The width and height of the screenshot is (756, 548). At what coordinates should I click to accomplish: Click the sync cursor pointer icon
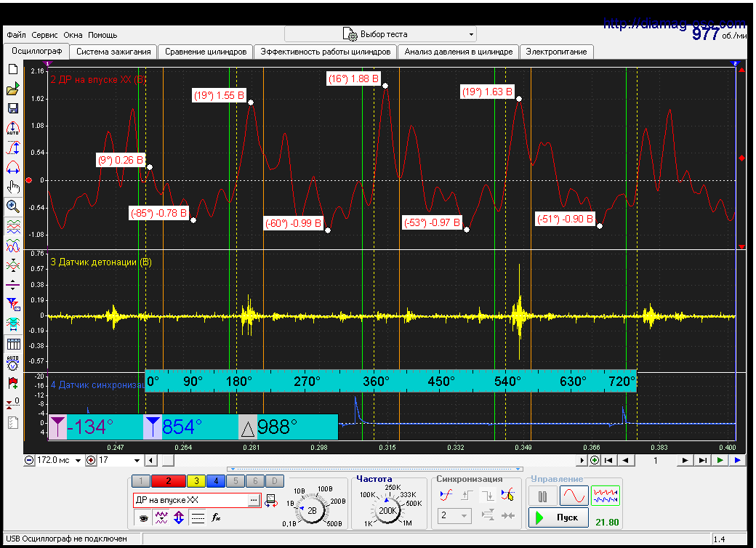click(x=507, y=495)
